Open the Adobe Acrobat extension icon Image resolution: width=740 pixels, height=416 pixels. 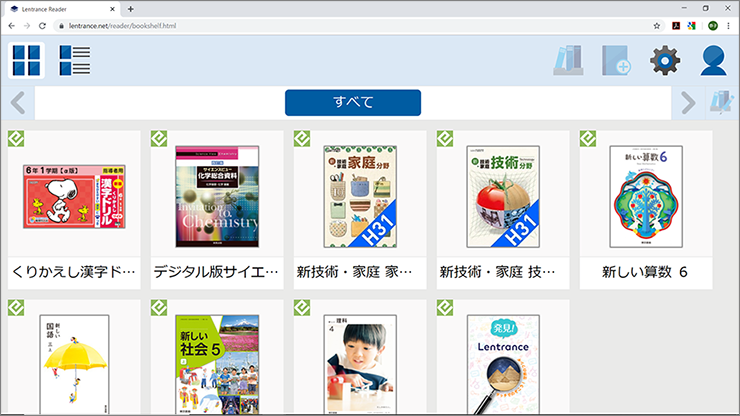(676, 26)
